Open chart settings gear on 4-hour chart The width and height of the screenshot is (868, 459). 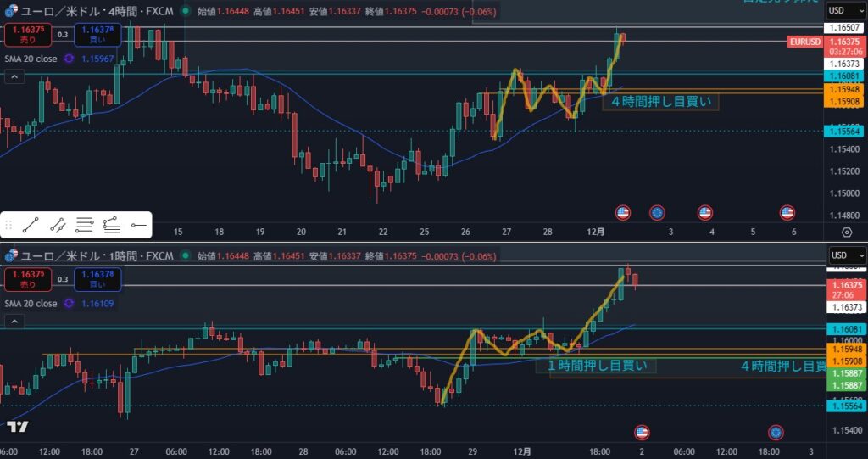[846, 232]
